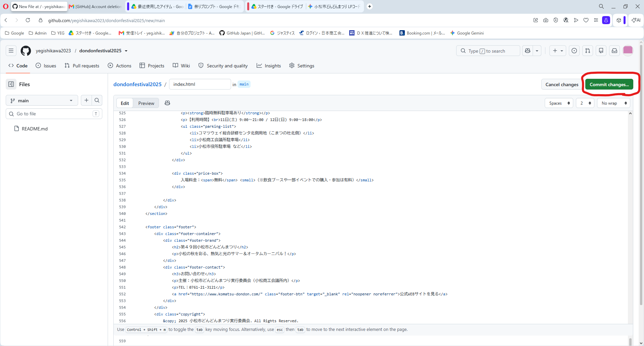Click the browser address bar URL
Image resolution: width=644 pixels, height=346 pixels.
coord(106,20)
